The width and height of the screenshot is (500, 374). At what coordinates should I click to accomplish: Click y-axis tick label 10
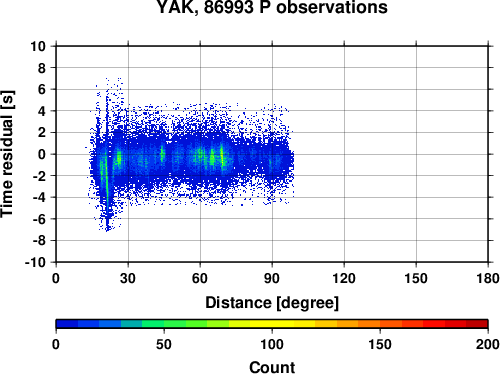pos(38,46)
